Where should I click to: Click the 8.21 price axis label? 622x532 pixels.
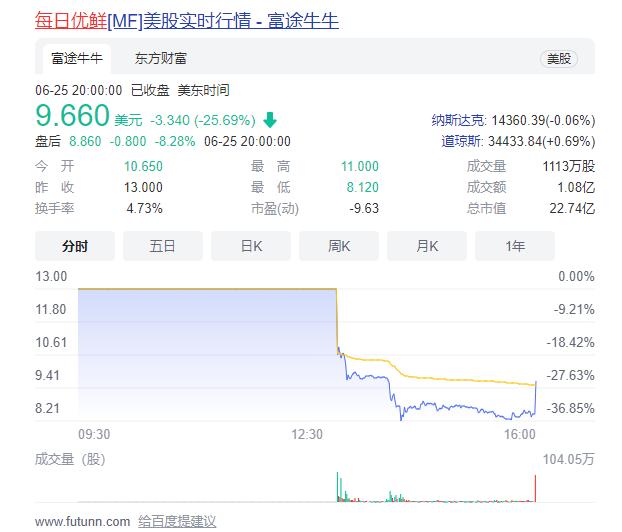tap(47, 408)
